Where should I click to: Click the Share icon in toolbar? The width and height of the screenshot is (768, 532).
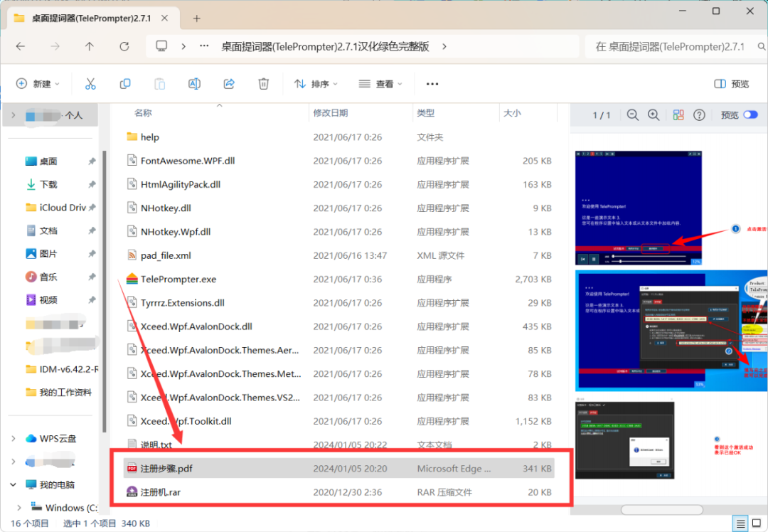pos(229,84)
